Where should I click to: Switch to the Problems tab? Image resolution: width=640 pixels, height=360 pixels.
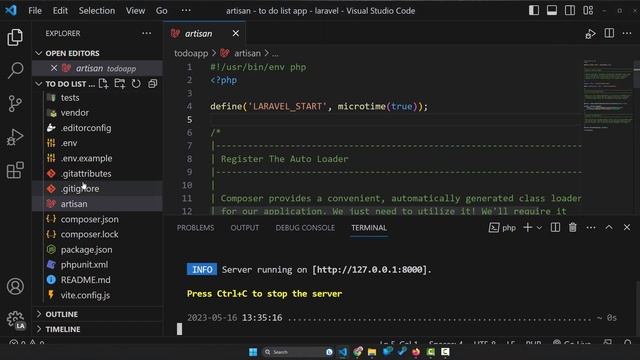pyautogui.click(x=195, y=228)
